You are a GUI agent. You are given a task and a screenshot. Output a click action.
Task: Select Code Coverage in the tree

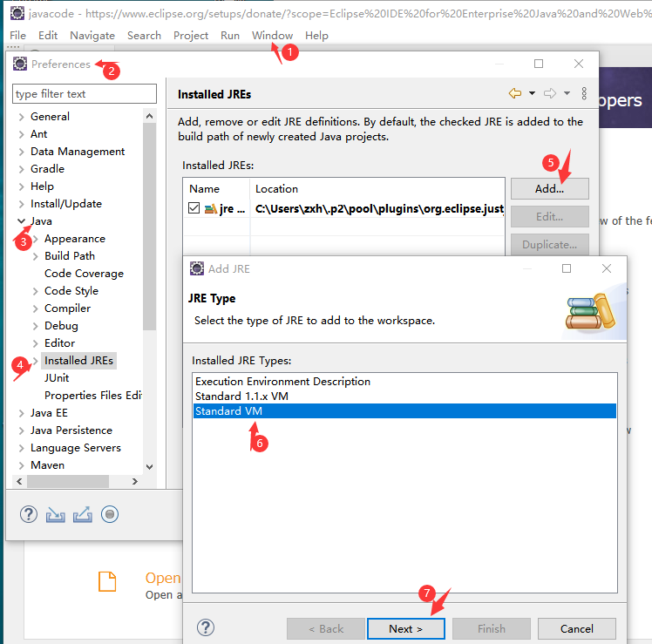(84, 274)
